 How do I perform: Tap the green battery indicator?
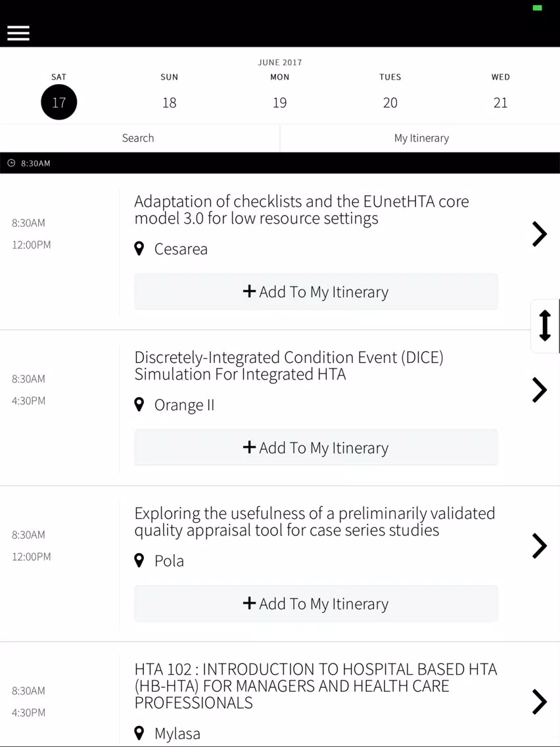537,8
